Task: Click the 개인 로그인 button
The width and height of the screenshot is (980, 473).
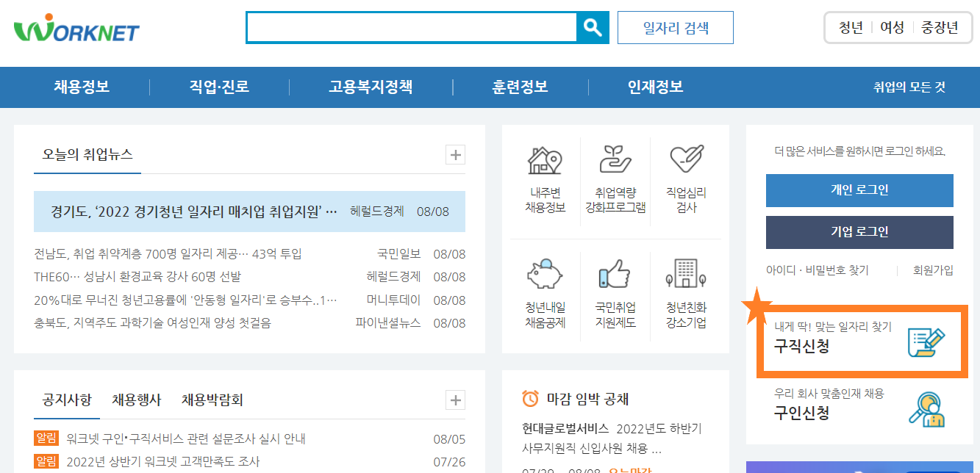Action: pos(859,190)
